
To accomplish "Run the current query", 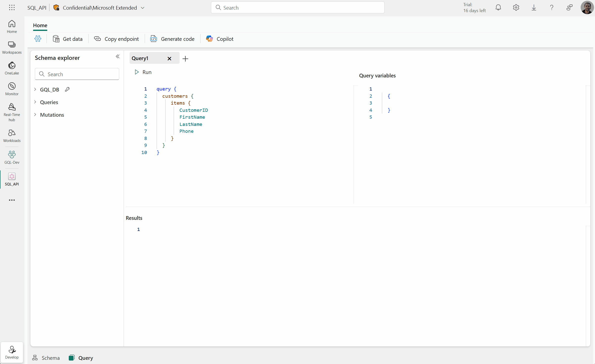I will click(143, 72).
